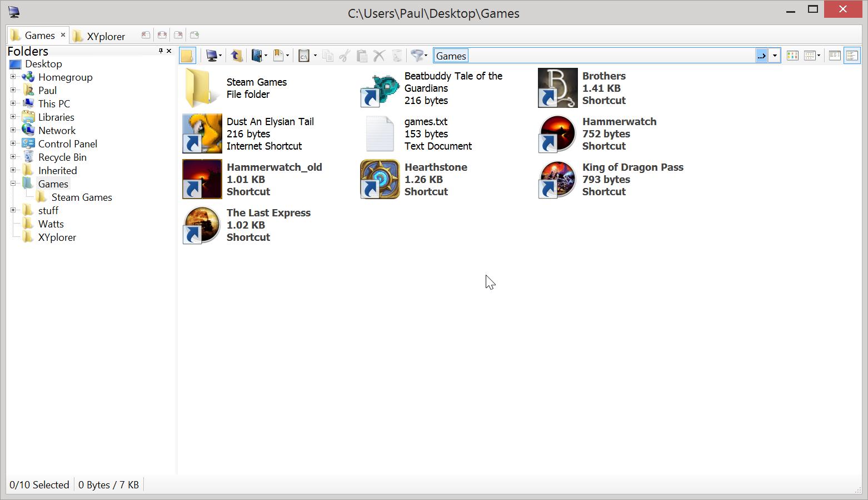Select the Copy toolbar icon
Viewport: 868px width, 500px height.
pyautogui.click(x=328, y=55)
